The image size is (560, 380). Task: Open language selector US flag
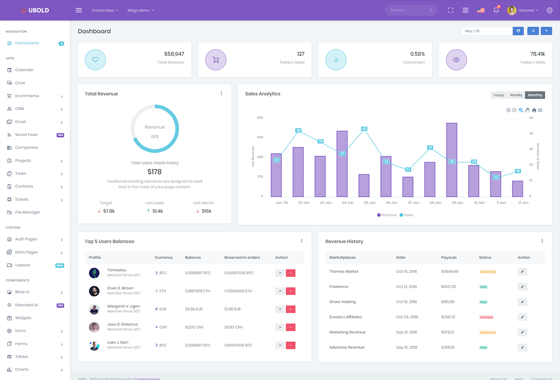[481, 10]
